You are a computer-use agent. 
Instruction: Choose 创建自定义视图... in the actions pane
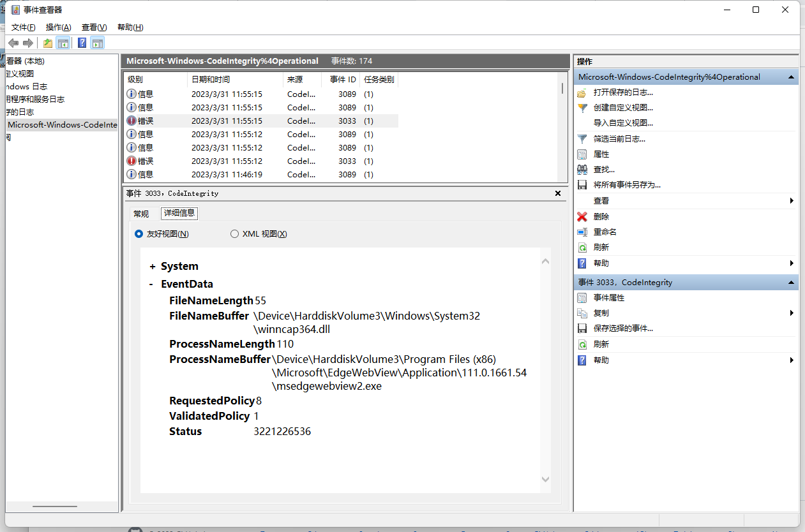click(623, 108)
